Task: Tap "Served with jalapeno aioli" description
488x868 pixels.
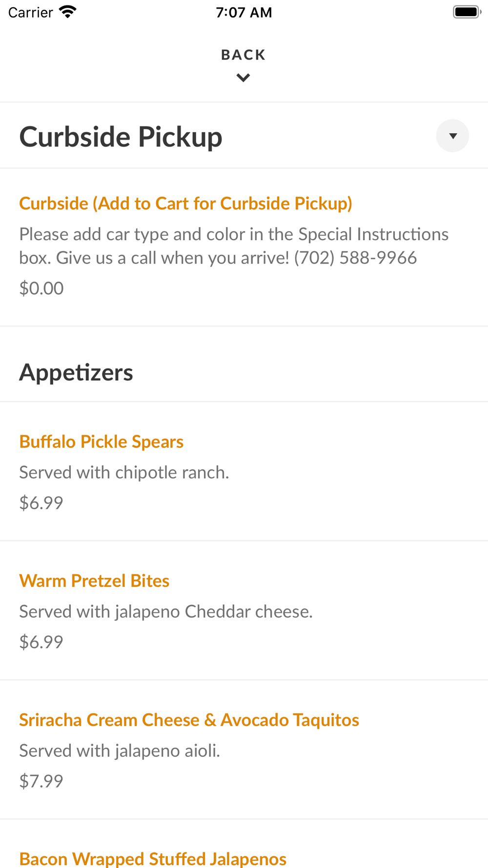Action: (120, 750)
